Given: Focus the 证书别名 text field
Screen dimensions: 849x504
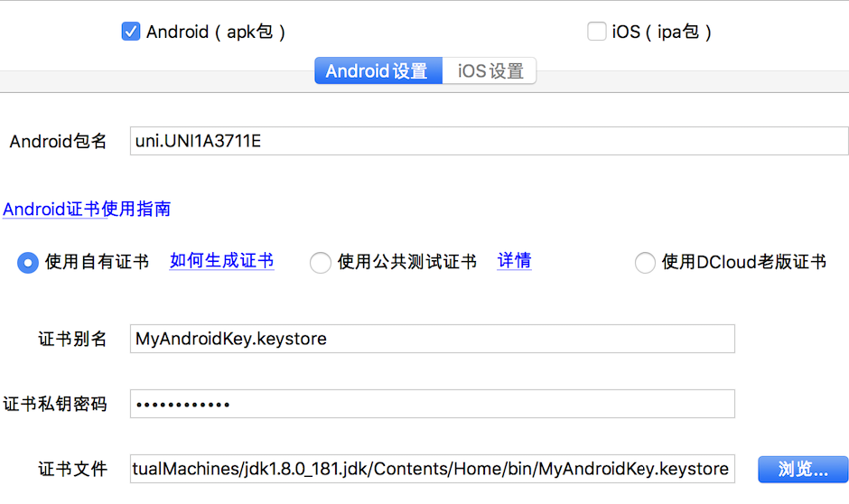Looking at the screenshot, I should pos(432,339).
